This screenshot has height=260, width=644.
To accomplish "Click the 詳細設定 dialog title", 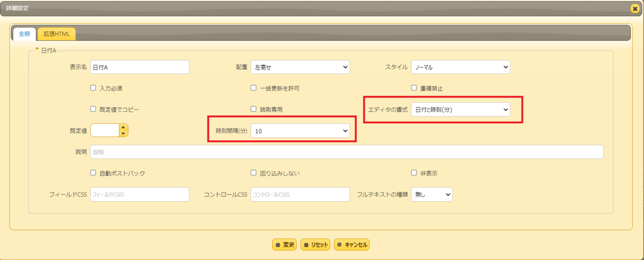I will coord(18,9).
